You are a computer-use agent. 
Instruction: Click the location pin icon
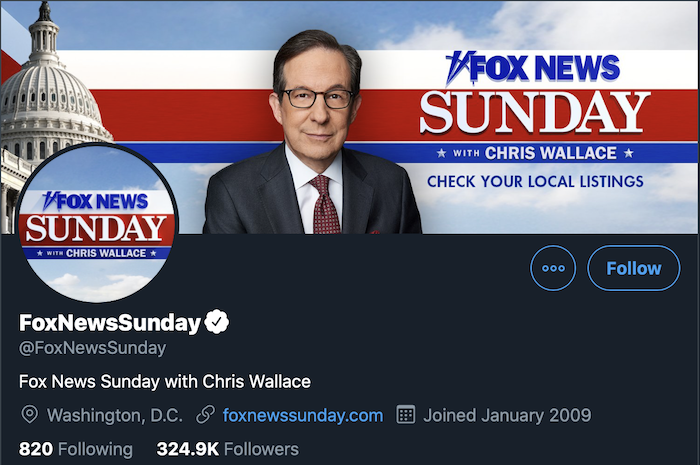29,415
